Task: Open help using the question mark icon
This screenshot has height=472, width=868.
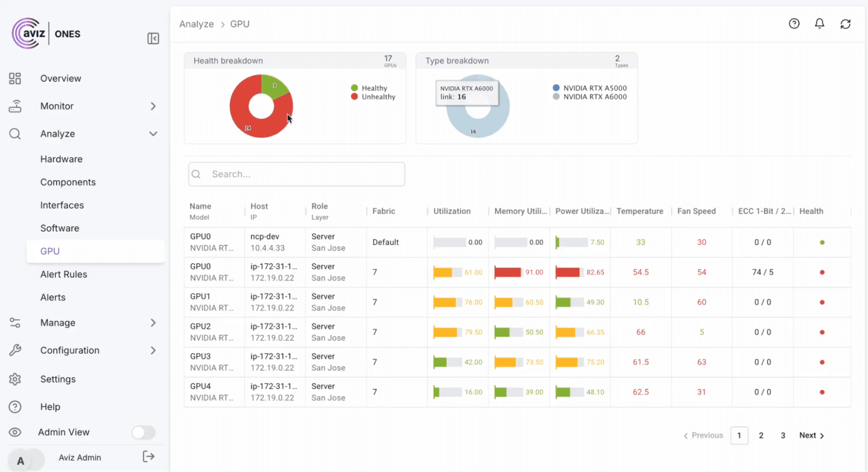Action: pyautogui.click(x=794, y=23)
